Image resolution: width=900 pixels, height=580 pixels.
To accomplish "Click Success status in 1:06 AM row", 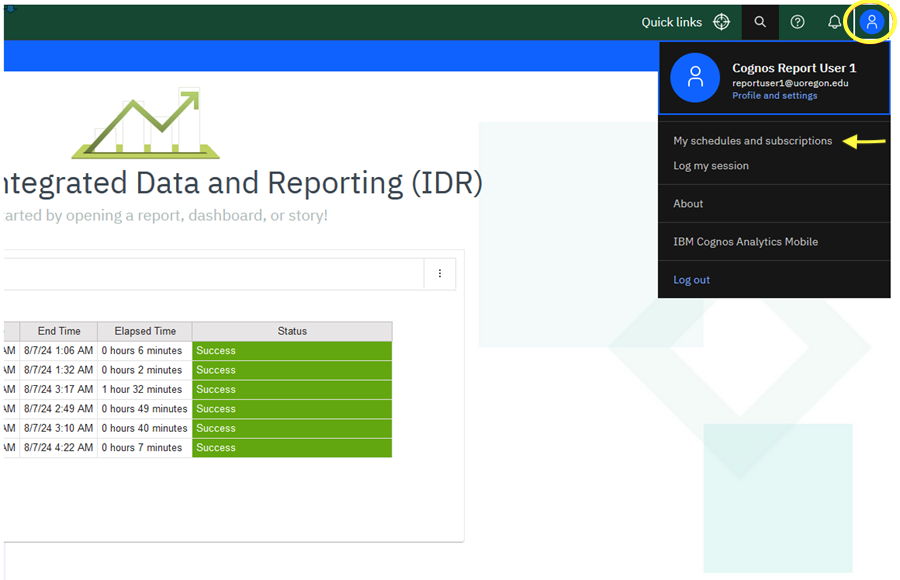I will coord(292,350).
